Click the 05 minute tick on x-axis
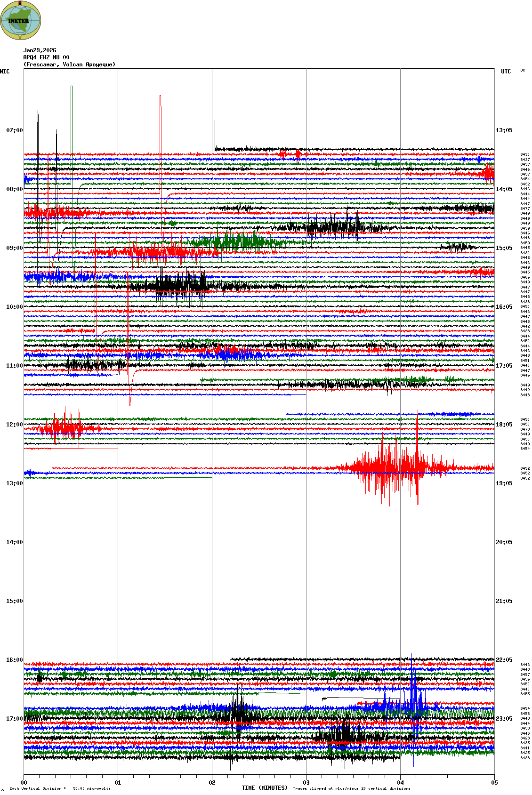Screen dimensions: 532x795 (494, 783)
